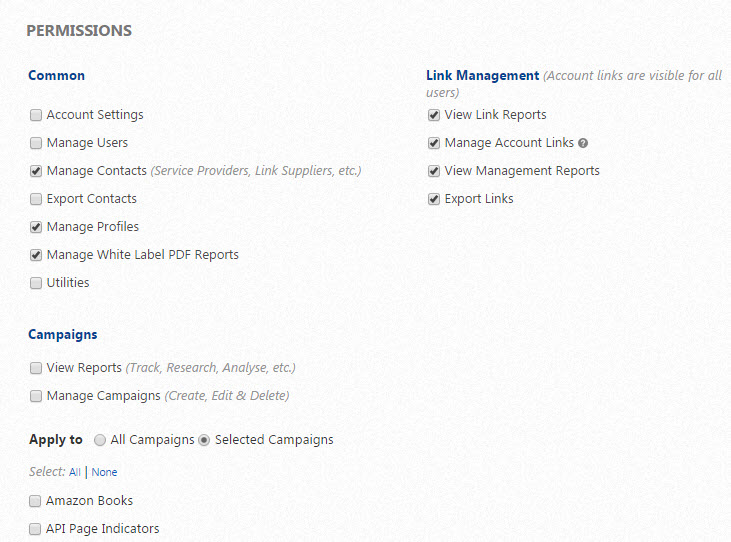Check the Manage Users permission
This screenshot has height=542, width=731.
(36, 143)
